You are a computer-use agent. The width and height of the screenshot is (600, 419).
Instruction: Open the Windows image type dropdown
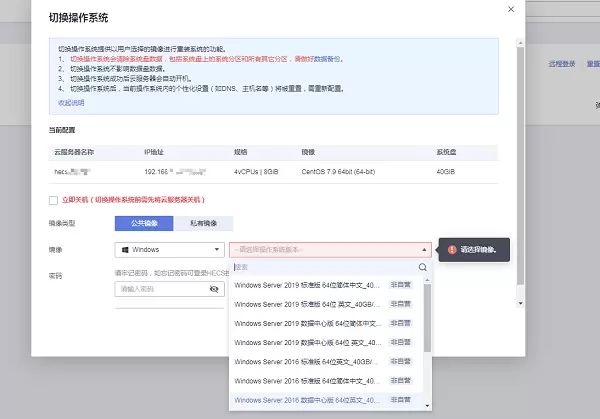pos(170,249)
